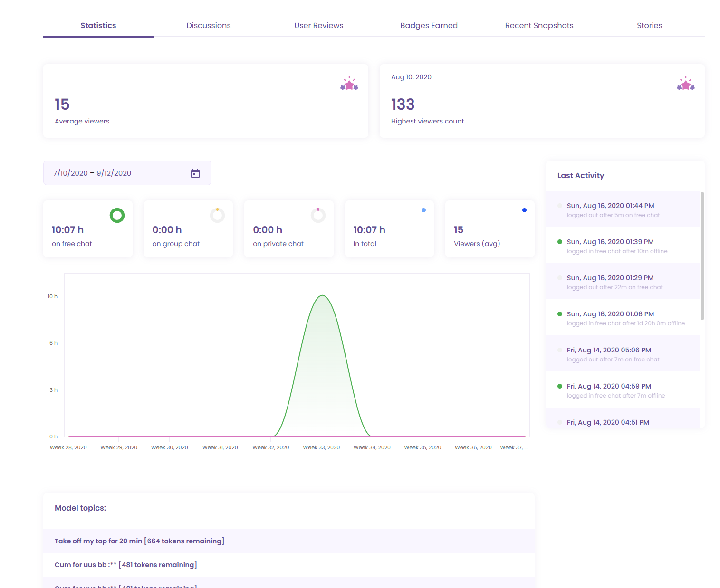Image resolution: width=720 pixels, height=588 pixels.
Task: Open the calendar date picker icon
Action: [x=195, y=173]
